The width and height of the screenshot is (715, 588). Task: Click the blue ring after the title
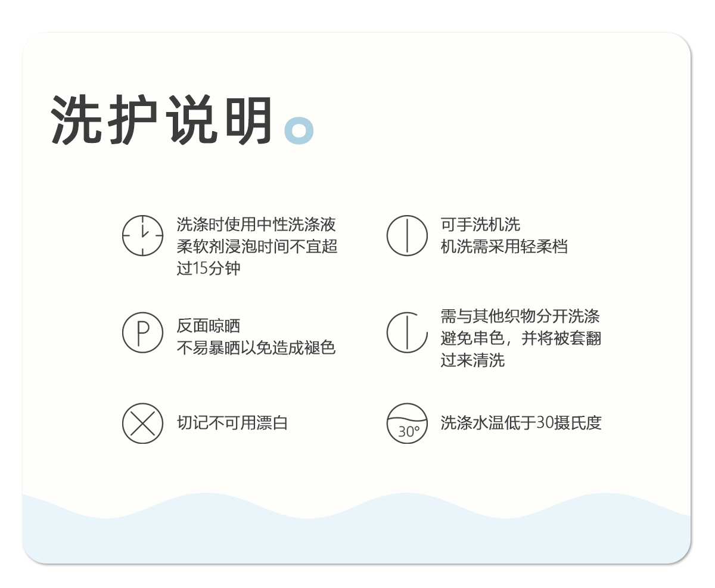[299, 130]
